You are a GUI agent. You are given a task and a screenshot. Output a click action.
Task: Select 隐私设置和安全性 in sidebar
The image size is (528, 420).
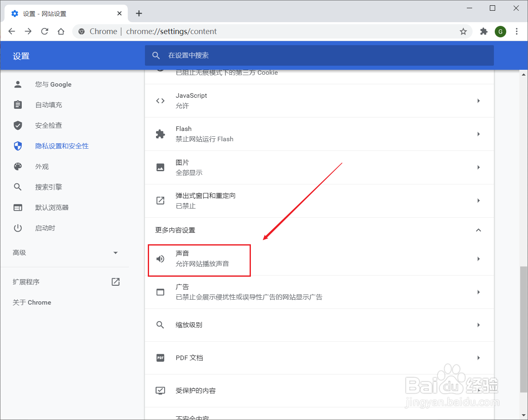(62, 146)
